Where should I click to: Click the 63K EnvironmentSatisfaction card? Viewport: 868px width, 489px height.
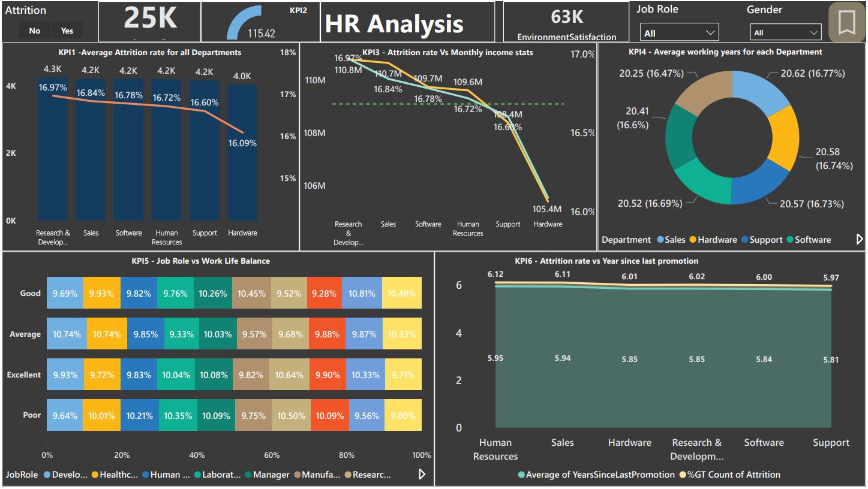click(x=567, y=22)
